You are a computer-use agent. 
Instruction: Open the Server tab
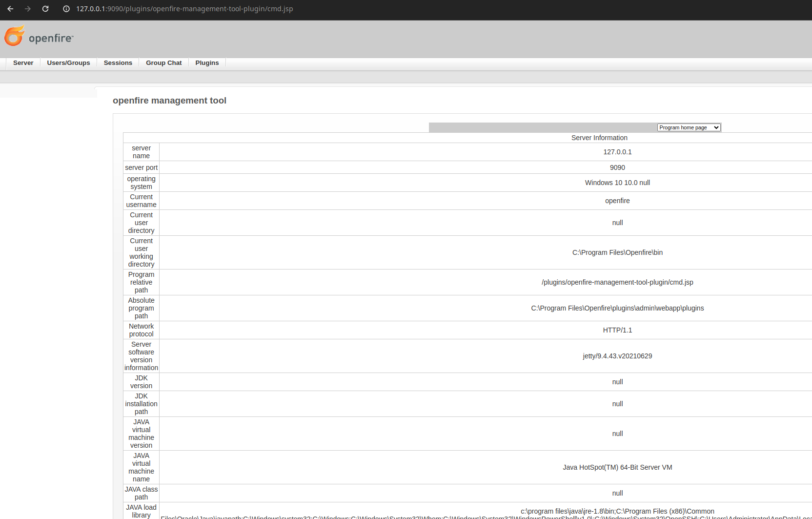(x=23, y=63)
